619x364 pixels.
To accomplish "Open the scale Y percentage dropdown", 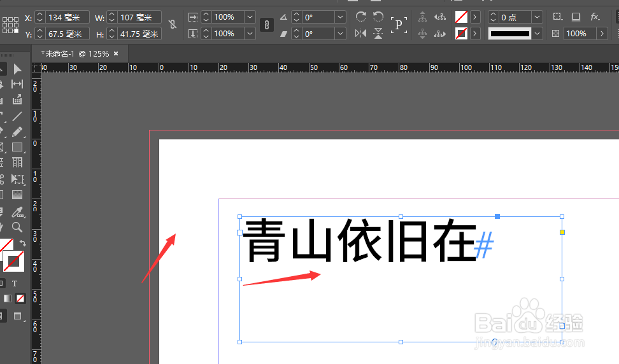I will [x=250, y=34].
